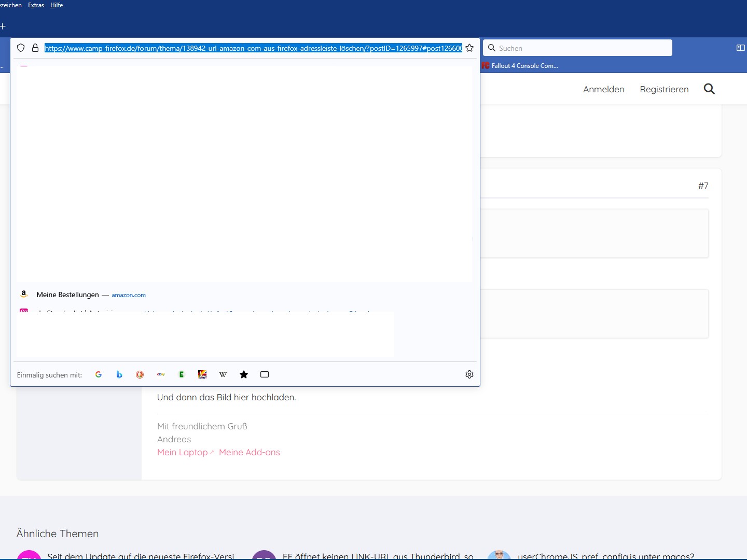
Task: Search once with Ecosia icon
Action: [x=182, y=374]
